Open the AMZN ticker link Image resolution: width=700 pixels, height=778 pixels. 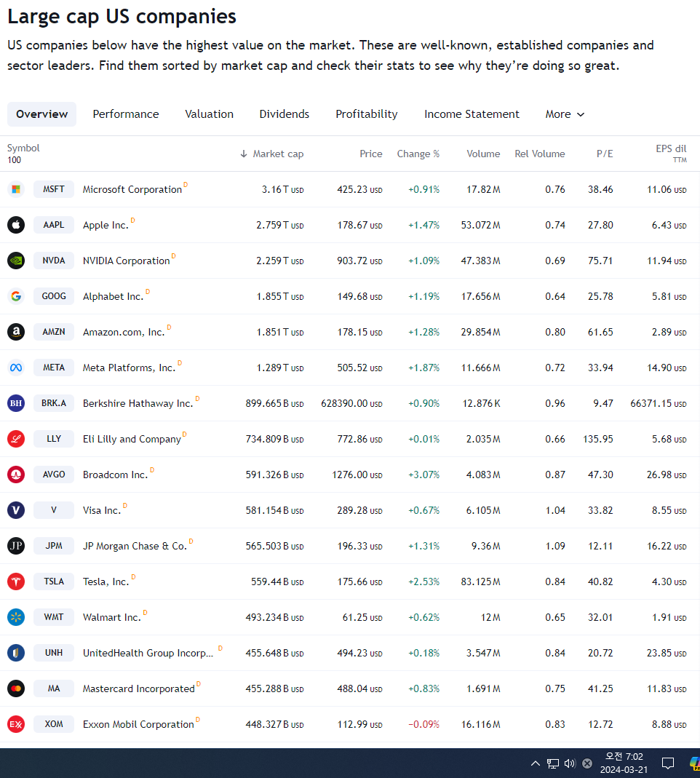pos(54,331)
